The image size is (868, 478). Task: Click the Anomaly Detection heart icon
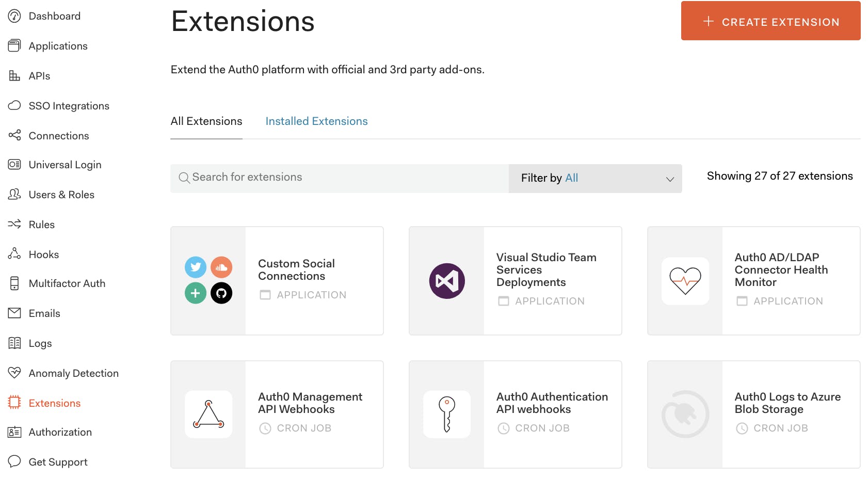14,373
